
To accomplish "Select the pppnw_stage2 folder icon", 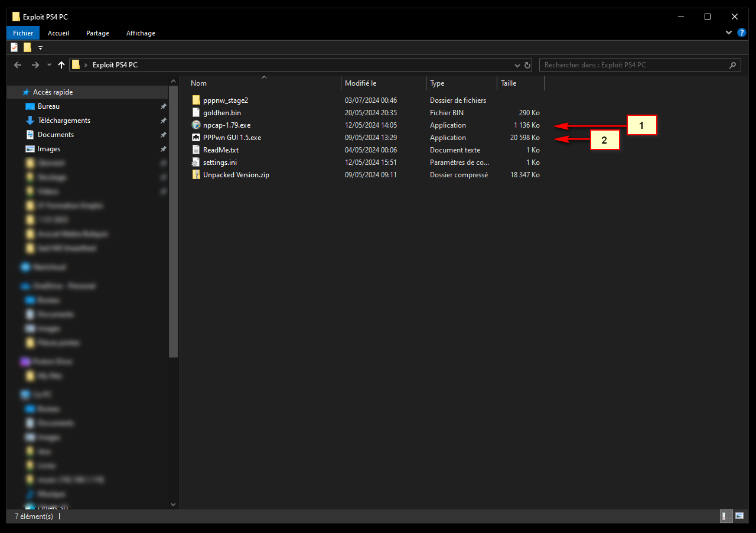I will coord(197,100).
